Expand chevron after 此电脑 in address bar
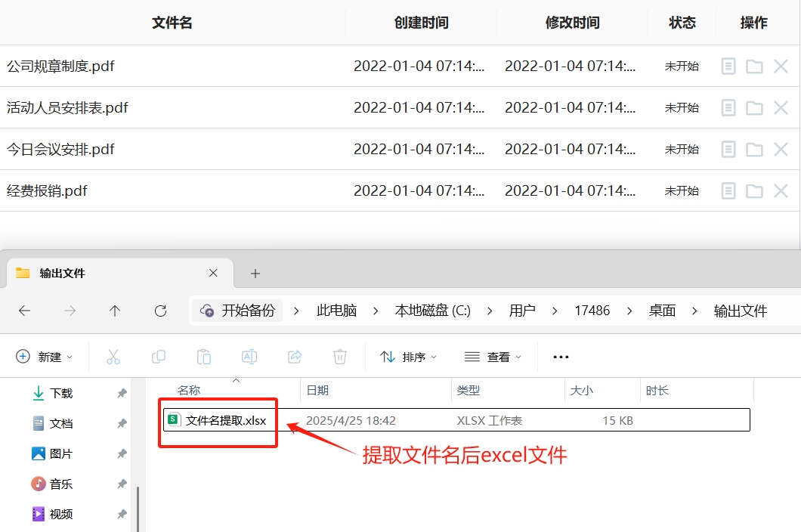Viewport: 801px width, 532px height. [x=376, y=311]
